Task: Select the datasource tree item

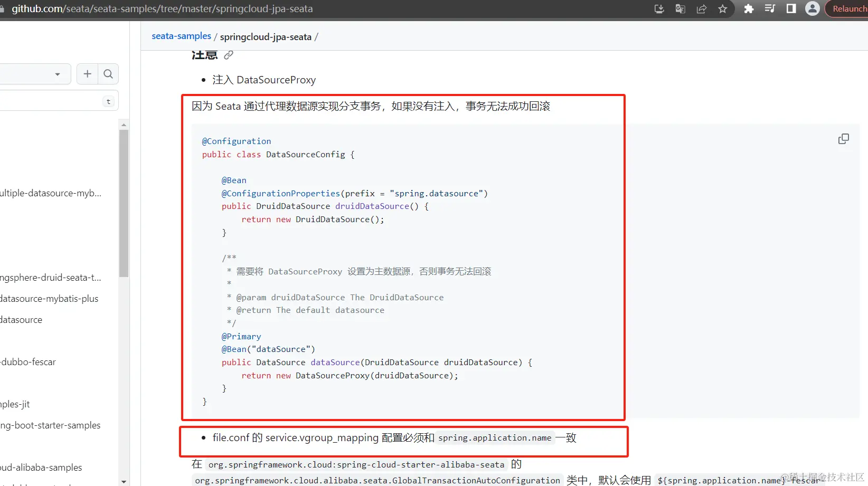Action: (x=21, y=320)
